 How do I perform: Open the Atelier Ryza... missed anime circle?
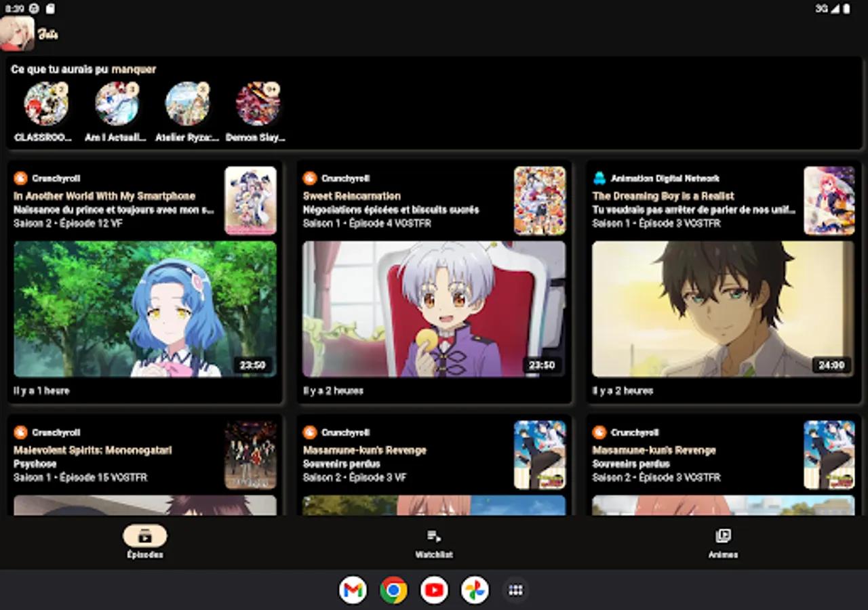pos(187,104)
